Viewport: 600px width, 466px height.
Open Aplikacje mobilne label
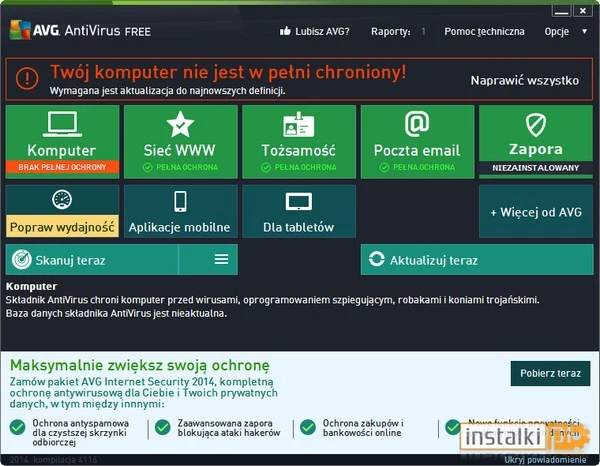pyautogui.click(x=179, y=227)
